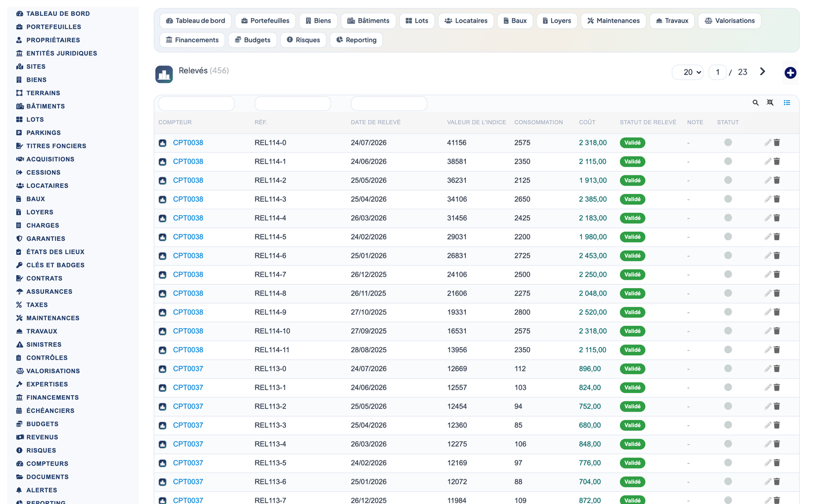Open the Valorisations top tab
This screenshot has height=504, width=815.
730,21
